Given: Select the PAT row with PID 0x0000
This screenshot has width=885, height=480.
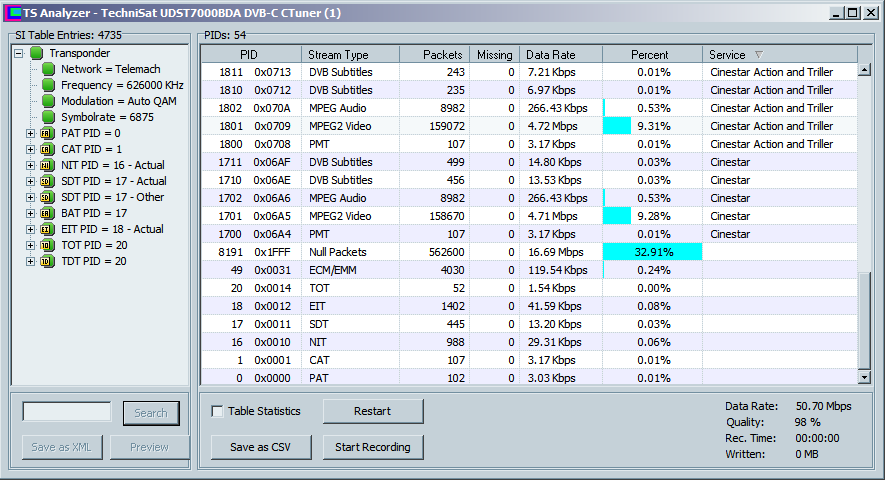Looking at the screenshot, I should click(x=529, y=378).
